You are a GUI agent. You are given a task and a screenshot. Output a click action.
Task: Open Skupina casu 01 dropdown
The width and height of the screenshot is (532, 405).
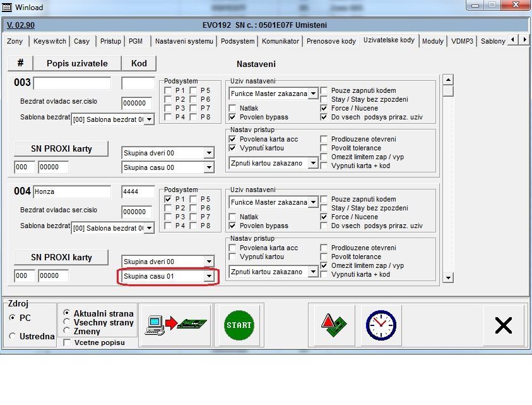(209, 277)
